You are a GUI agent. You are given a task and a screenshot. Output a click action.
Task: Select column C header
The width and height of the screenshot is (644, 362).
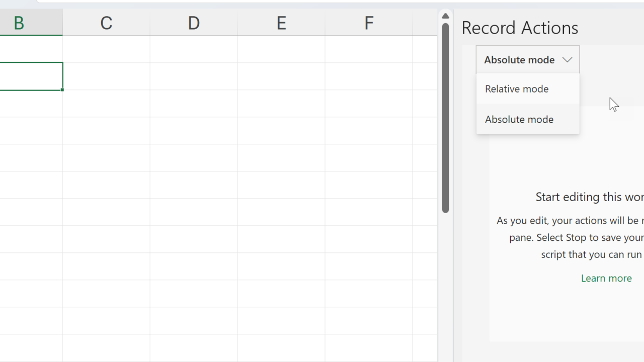coord(106,23)
